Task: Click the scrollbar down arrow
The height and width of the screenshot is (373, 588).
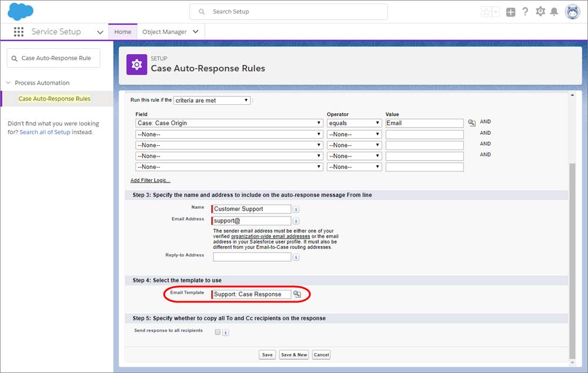Action: [x=572, y=363]
